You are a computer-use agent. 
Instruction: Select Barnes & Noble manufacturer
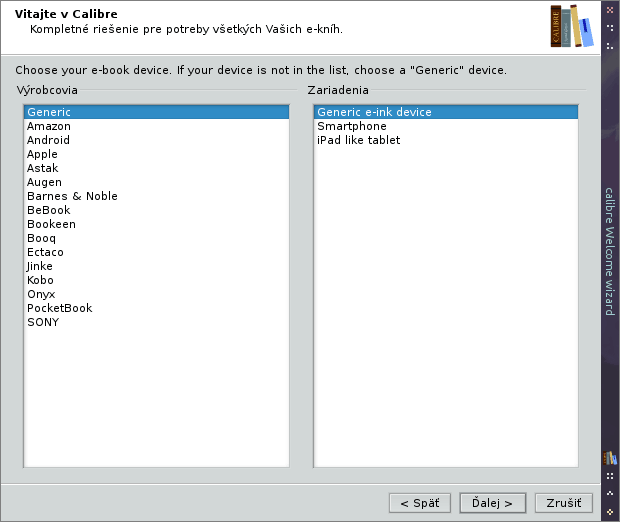(x=157, y=196)
